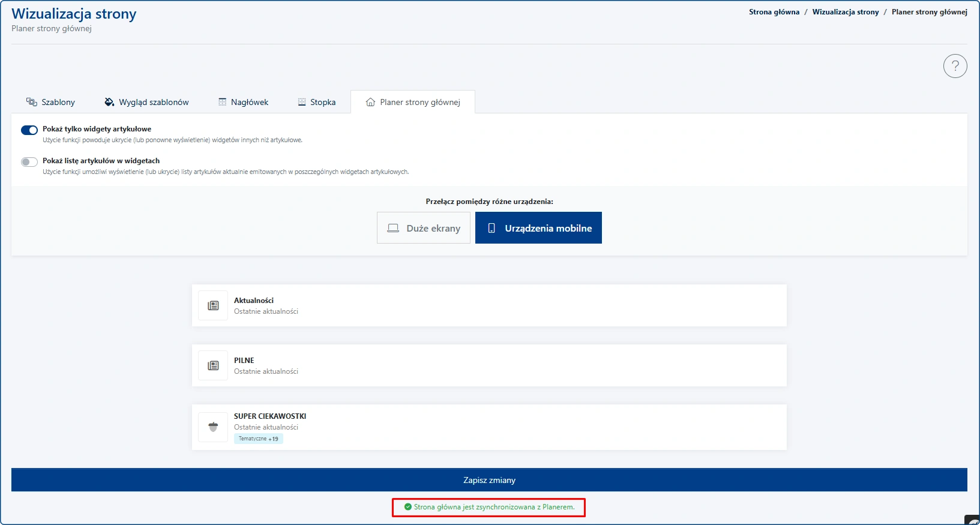Disable 'Pokaż tylko widgety artykułowe' toggle
The height and width of the screenshot is (525, 980).
(x=29, y=130)
